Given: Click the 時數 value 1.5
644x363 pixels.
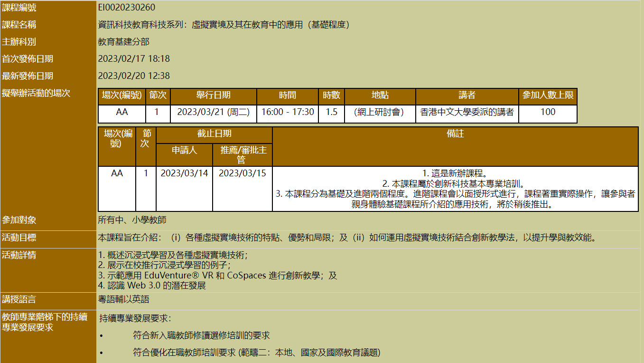Looking at the screenshot, I should (331, 113).
